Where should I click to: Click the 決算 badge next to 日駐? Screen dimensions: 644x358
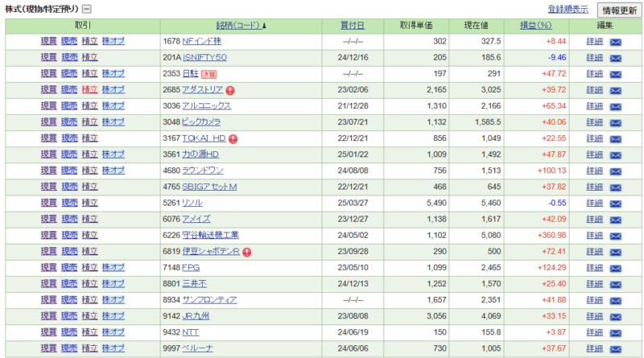208,74
